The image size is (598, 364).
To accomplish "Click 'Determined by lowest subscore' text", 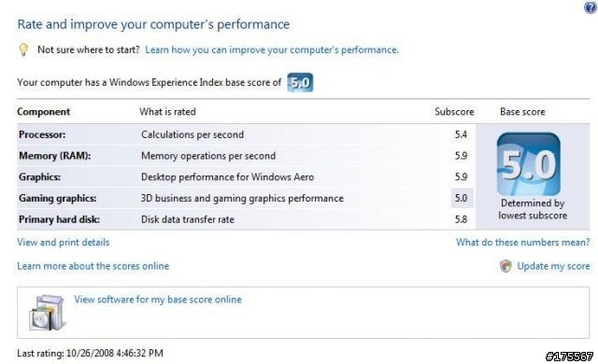I will click(x=533, y=209).
